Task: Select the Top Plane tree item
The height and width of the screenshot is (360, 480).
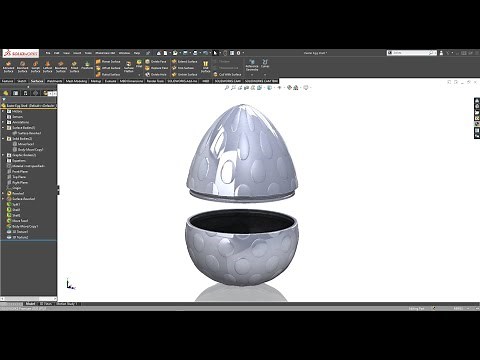Action: tap(17, 177)
